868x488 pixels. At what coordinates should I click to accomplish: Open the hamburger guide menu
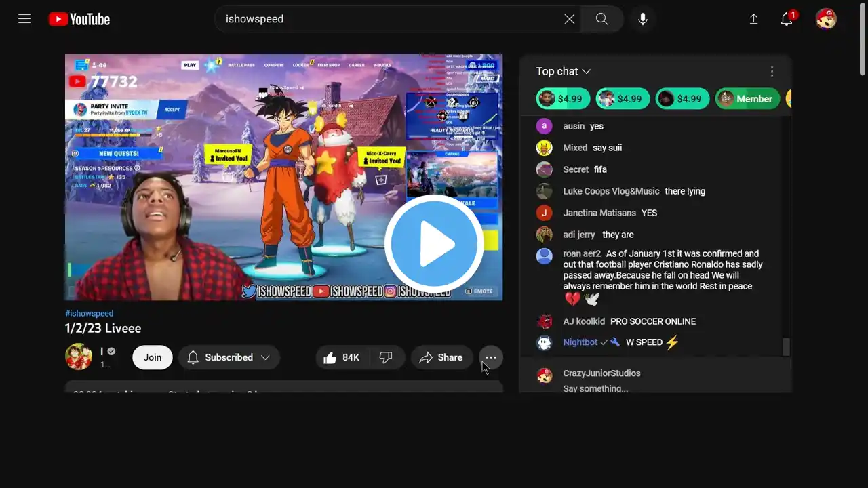click(24, 19)
